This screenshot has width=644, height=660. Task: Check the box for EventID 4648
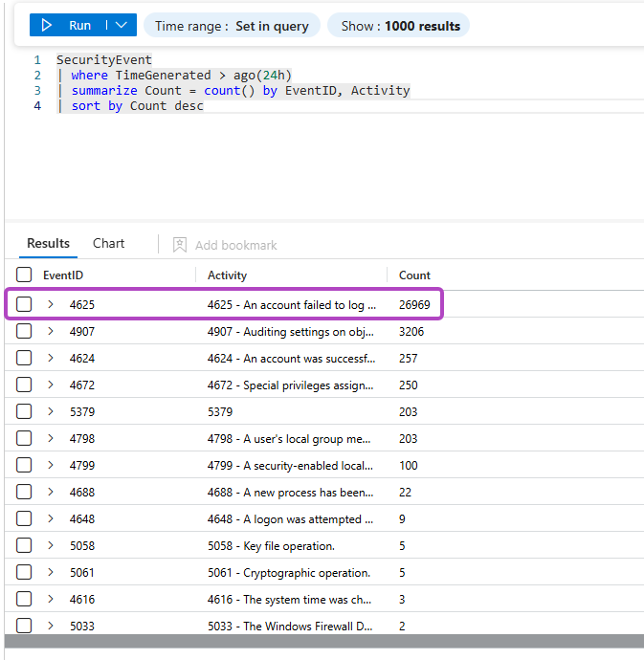tap(24, 518)
